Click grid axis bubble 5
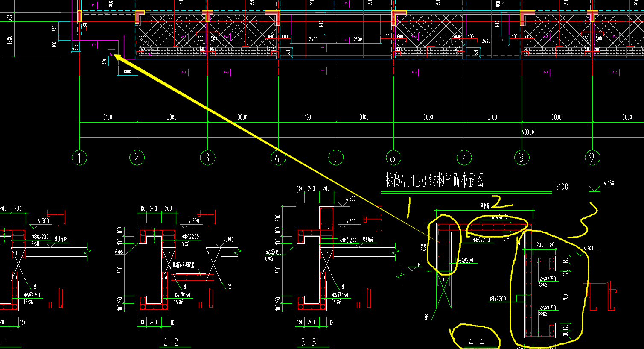 [335, 158]
